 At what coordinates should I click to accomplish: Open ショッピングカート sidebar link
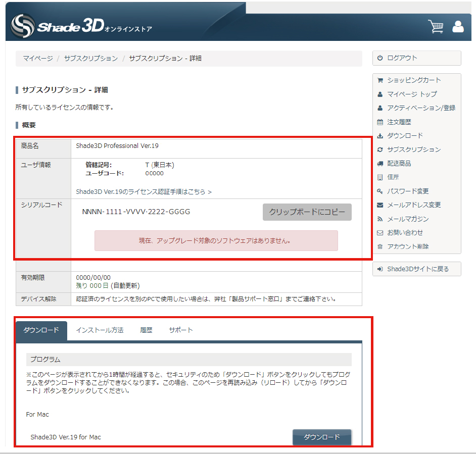click(x=414, y=80)
